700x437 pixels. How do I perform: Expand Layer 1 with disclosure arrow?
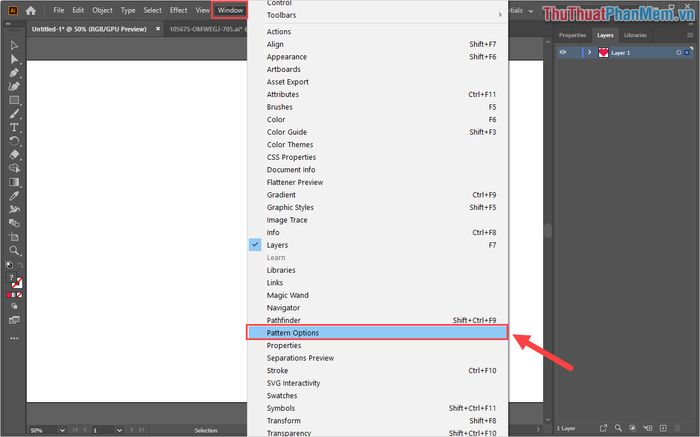[x=589, y=52]
